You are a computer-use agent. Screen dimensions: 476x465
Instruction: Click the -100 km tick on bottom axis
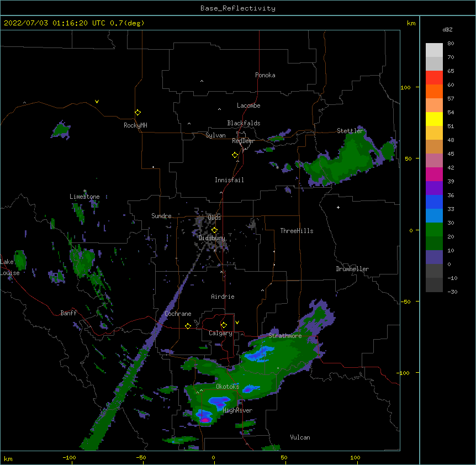pyautogui.click(x=69, y=458)
